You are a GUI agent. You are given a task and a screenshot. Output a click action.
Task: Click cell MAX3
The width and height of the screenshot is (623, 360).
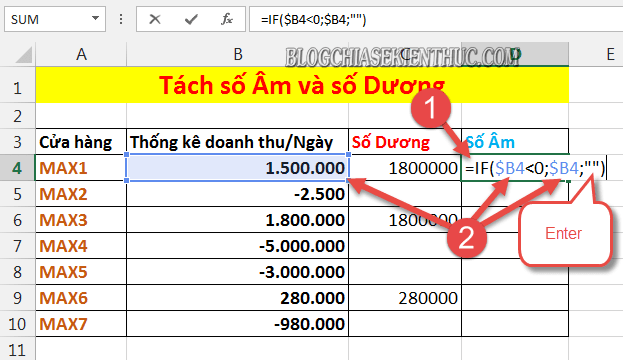[81, 220]
